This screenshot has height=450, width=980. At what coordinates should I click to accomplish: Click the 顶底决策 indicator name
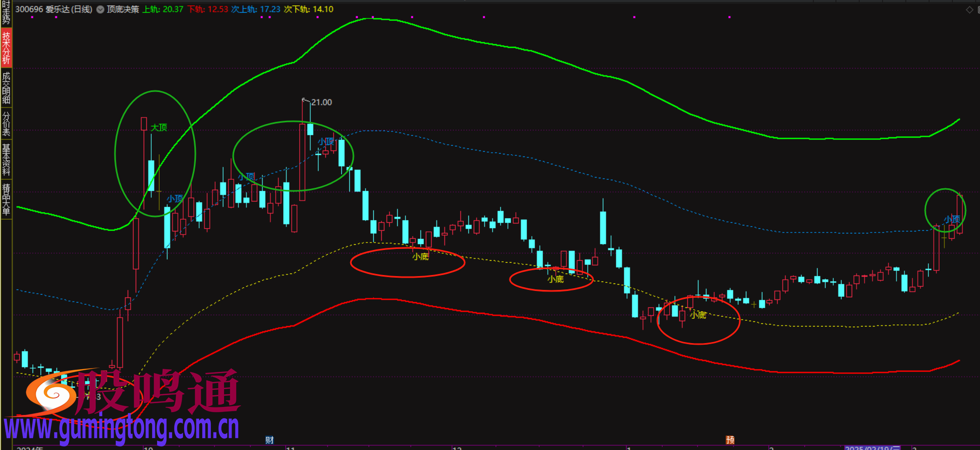123,10
